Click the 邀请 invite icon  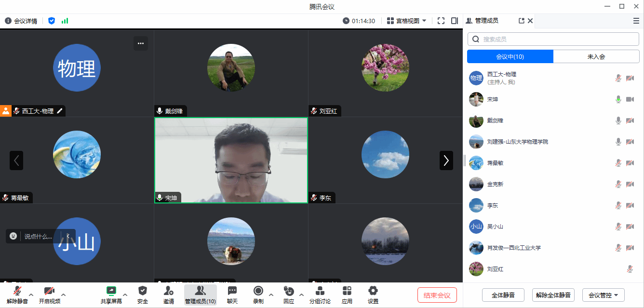[x=168, y=291]
